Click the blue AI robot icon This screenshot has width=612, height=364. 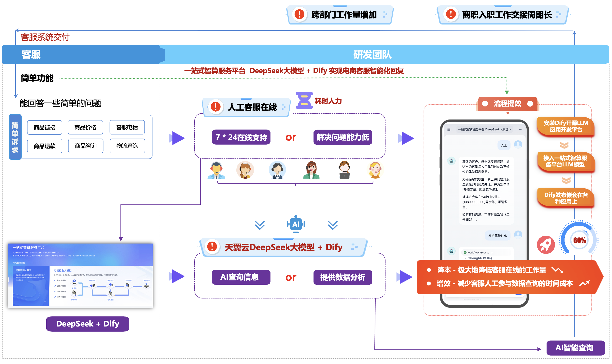(x=296, y=224)
